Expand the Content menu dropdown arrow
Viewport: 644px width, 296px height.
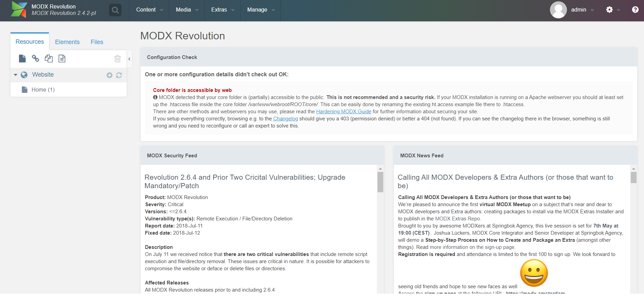162,10
